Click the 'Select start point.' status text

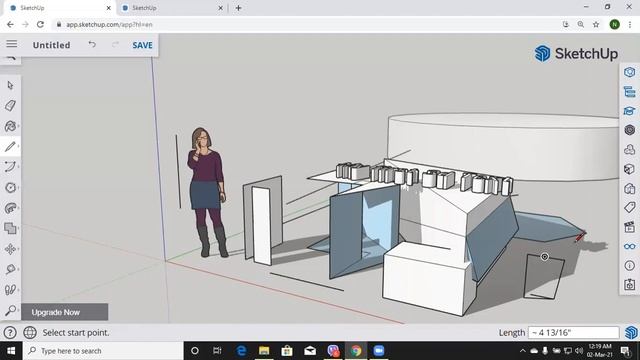pos(76,333)
